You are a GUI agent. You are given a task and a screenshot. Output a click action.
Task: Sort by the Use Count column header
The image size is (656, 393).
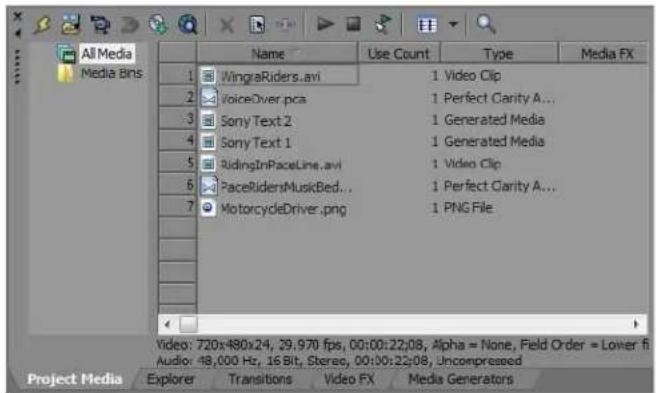click(399, 54)
